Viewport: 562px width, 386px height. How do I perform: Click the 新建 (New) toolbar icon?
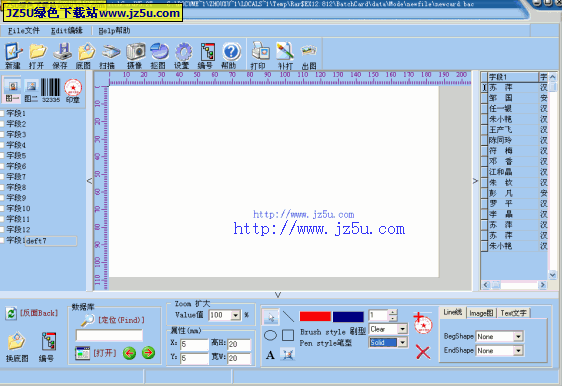point(13,55)
